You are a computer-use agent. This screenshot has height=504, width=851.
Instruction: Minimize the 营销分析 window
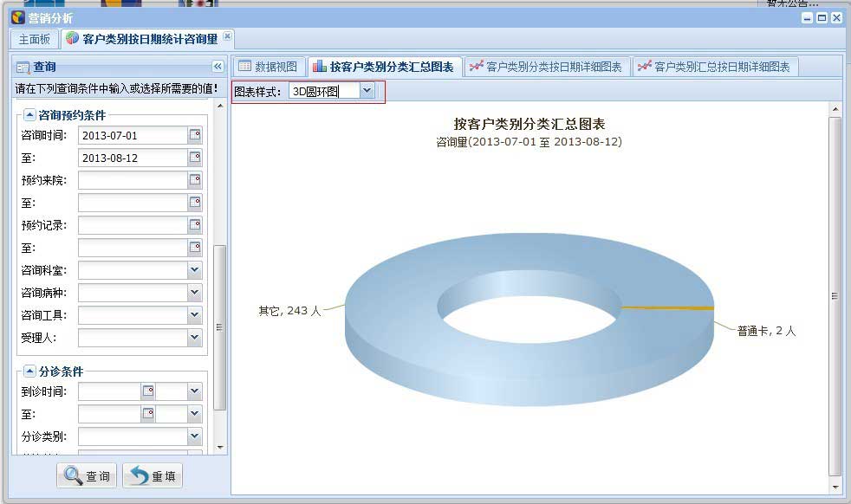pos(808,18)
